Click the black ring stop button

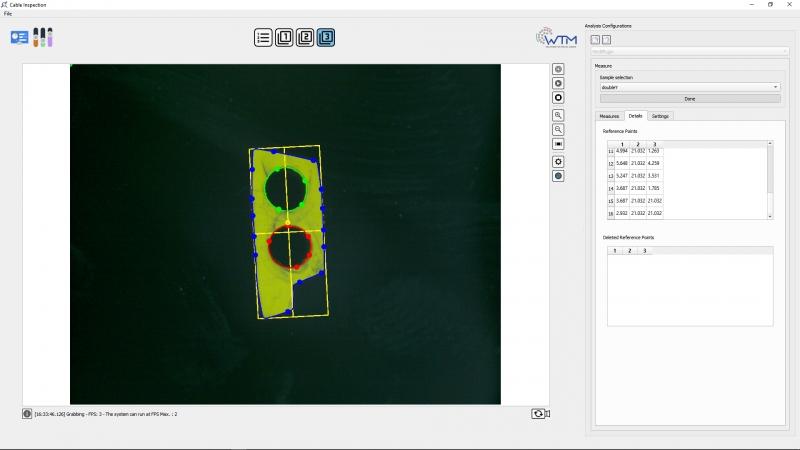558,97
